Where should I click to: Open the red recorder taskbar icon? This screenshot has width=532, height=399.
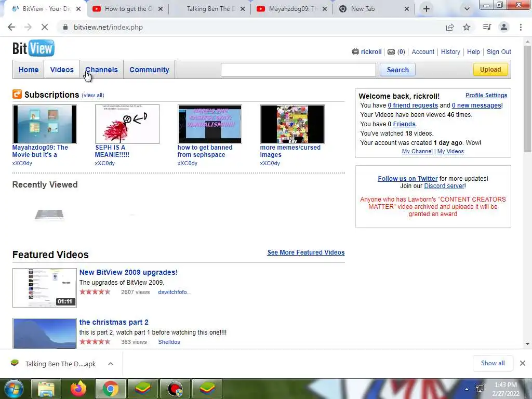[x=175, y=389]
